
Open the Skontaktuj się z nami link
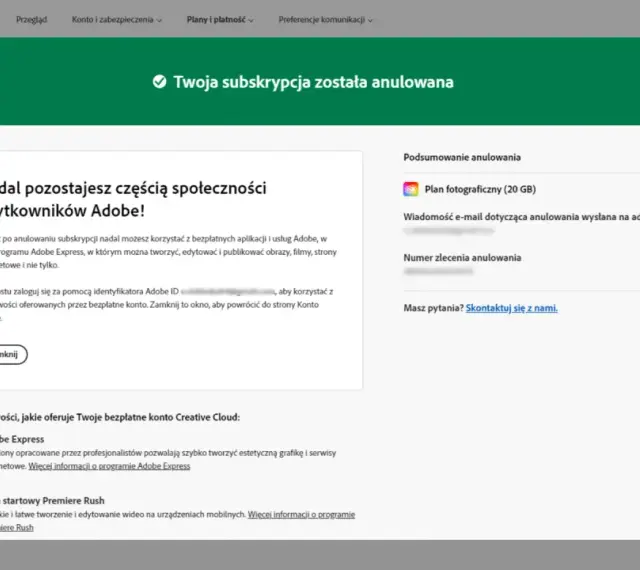[511, 308]
